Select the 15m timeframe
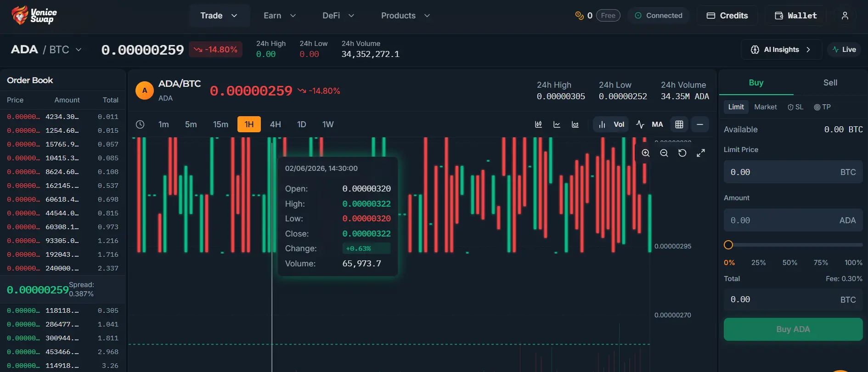 point(220,124)
